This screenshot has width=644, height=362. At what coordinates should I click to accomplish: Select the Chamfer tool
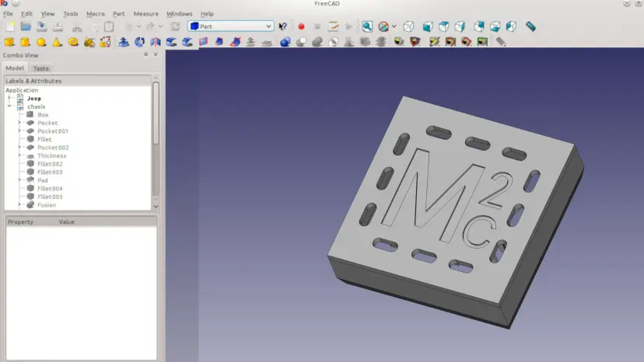(187, 42)
